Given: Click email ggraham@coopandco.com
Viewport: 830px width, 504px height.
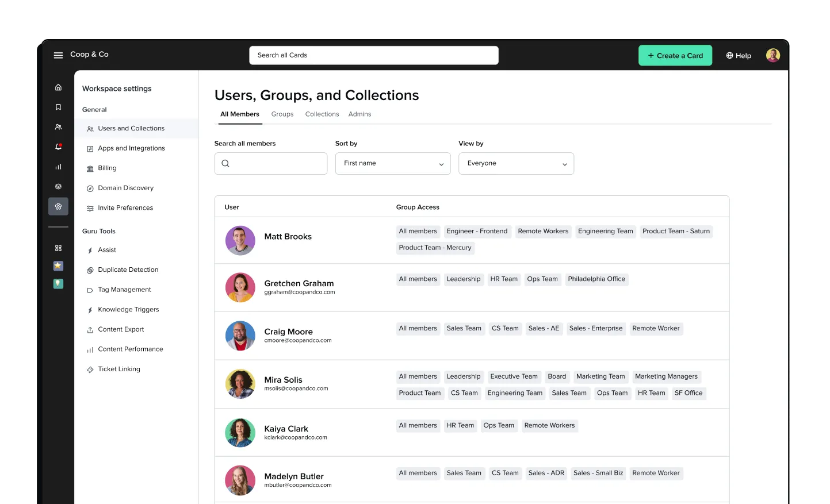Looking at the screenshot, I should pyautogui.click(x=300, y=293).
